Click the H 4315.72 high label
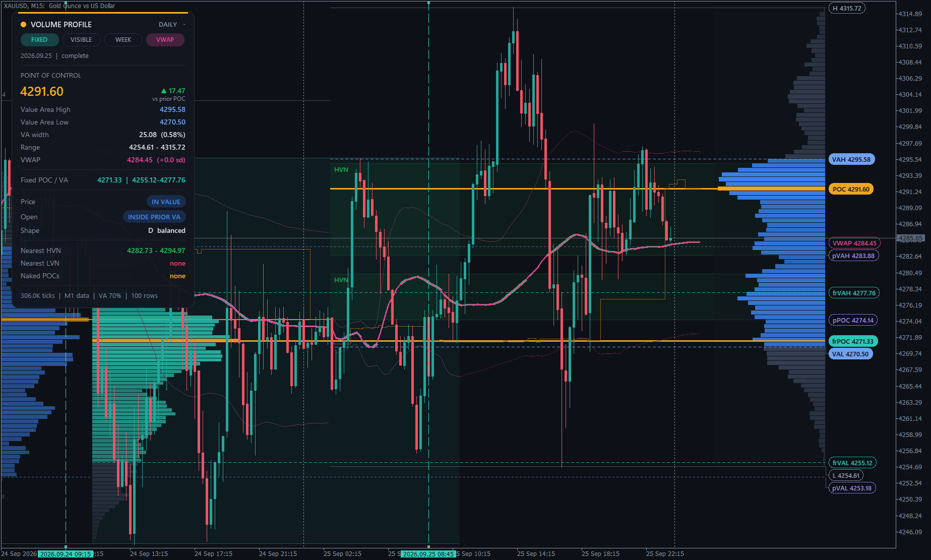 pyautogui.click(x=847, y=9)
